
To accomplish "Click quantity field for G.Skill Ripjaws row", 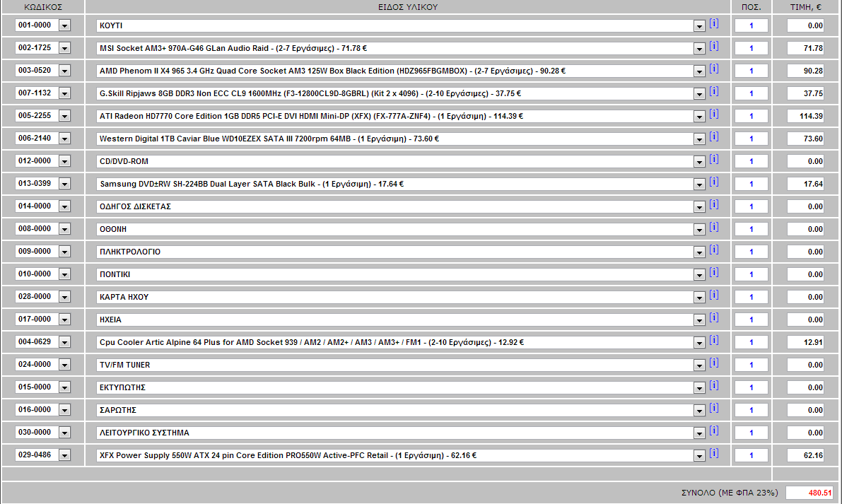I will (752, 93).
